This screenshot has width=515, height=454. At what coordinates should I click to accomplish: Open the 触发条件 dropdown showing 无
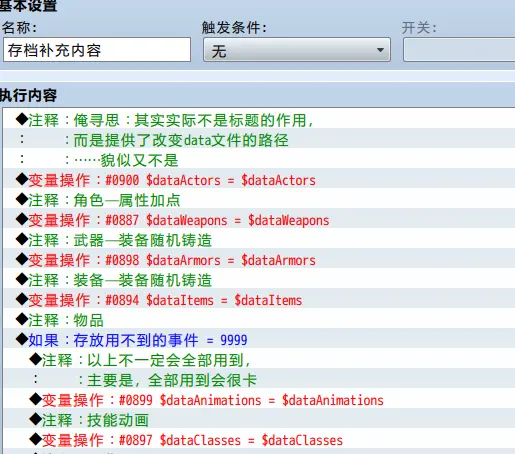297,50
